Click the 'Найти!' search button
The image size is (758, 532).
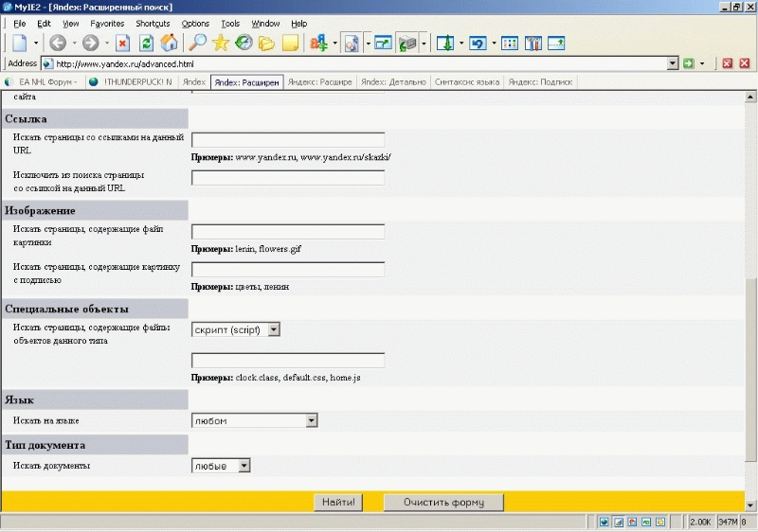[338, 502]
